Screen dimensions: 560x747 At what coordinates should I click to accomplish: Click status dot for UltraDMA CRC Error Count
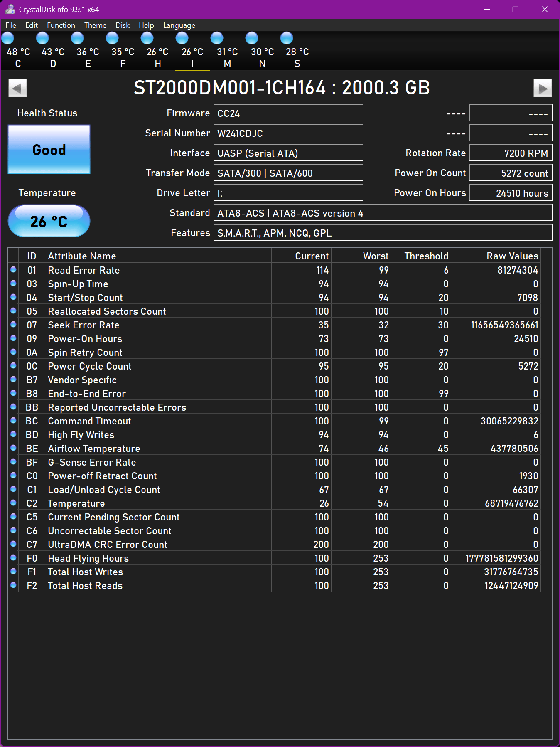(x=13, y=544)
